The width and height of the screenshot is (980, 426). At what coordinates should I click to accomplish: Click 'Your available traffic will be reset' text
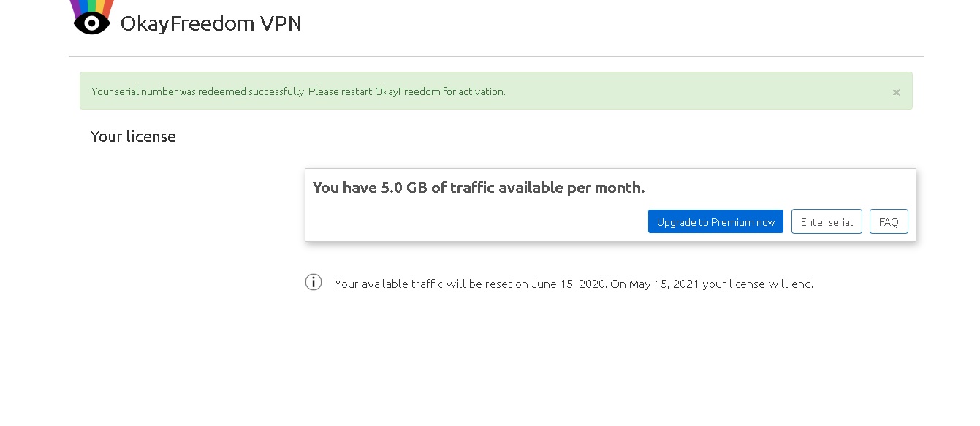[424, 284]
